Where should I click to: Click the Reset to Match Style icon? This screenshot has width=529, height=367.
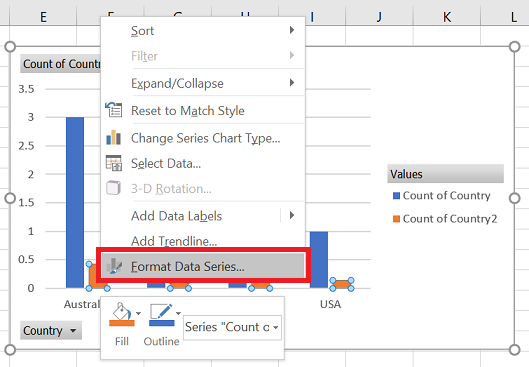point(114,110)
